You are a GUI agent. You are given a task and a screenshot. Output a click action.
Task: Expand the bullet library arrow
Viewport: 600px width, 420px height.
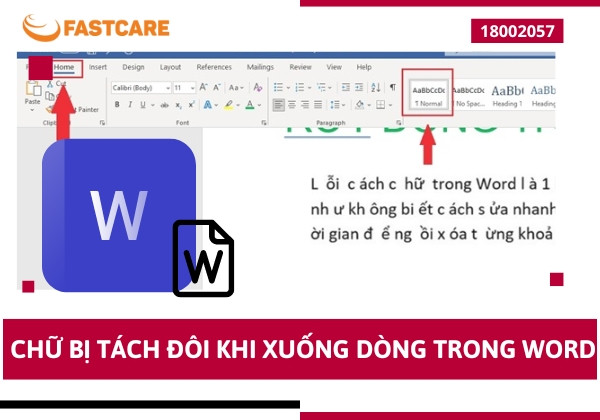tap(288, 88)
